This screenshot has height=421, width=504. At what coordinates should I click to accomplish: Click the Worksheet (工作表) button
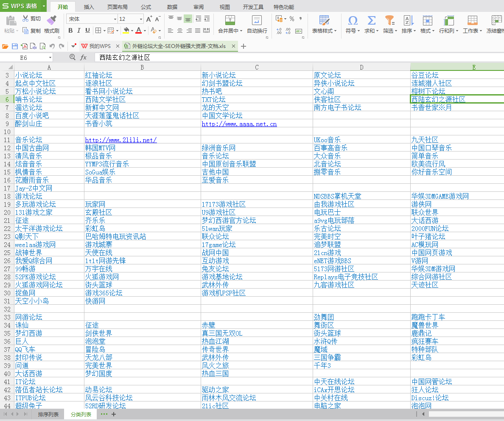pyautogui.click(x=472, y=24)
